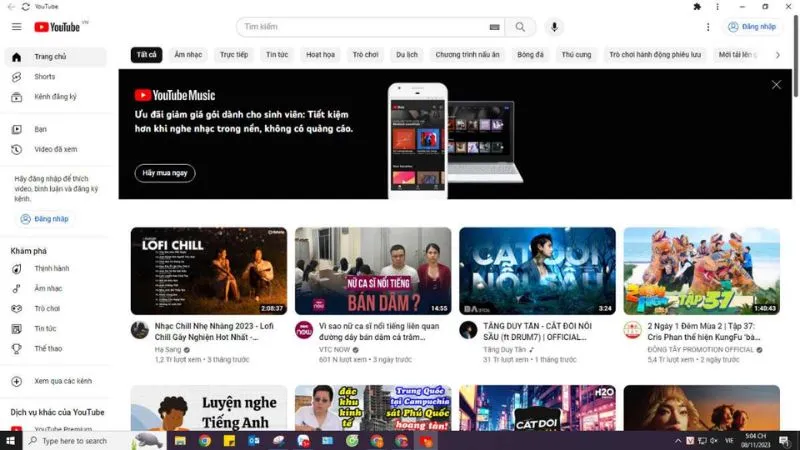Select the Tất cả chip
Screen dimensions: 800x450
pyautogui.click(x=146, y=55)
